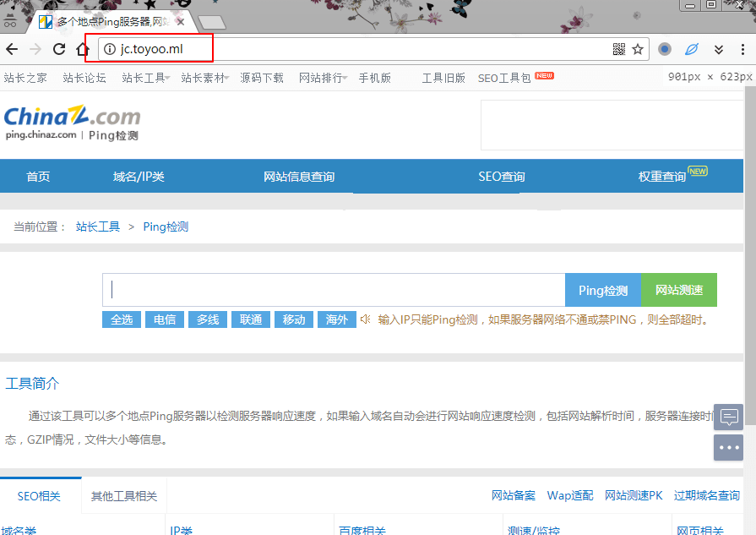Click the three-dots floating button on the right

pos(728,447)
